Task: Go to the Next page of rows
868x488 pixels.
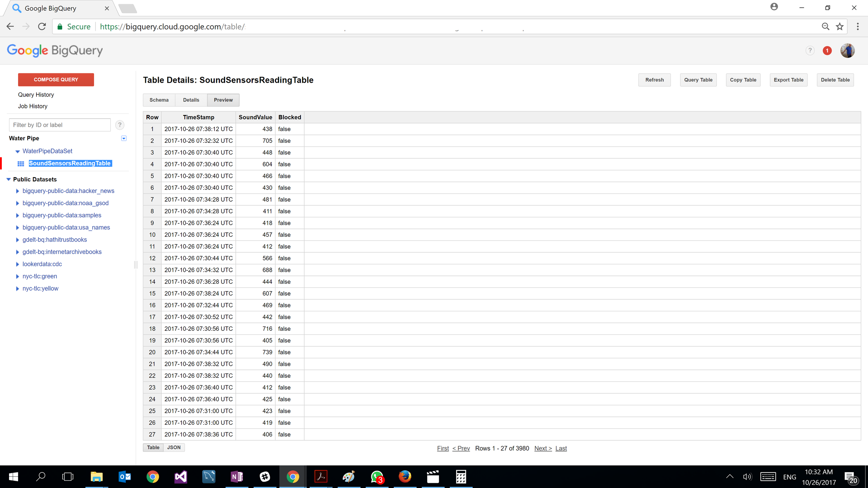Action: tap(543, 448)
